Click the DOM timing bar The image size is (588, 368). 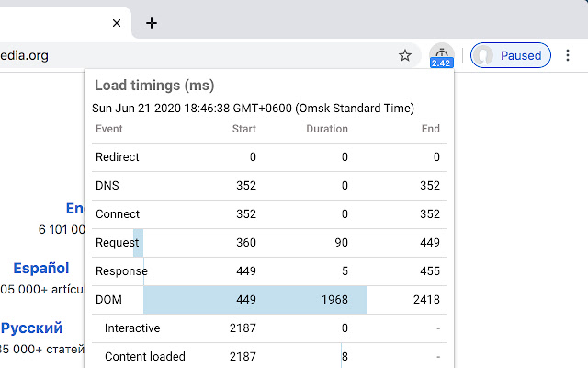pyautogui.click(x=254, y=299)
